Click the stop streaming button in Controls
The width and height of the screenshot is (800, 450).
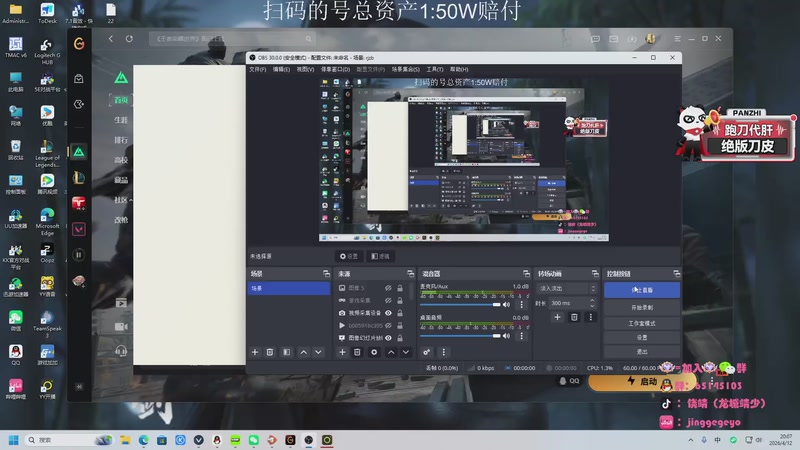pos(642,290)
